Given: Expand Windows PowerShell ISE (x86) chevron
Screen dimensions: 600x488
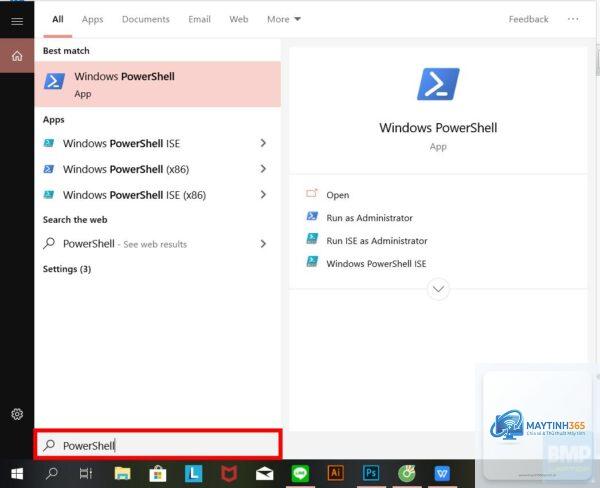Looking at the screenshot, I should pyautogui.click(x=263, y=194).
